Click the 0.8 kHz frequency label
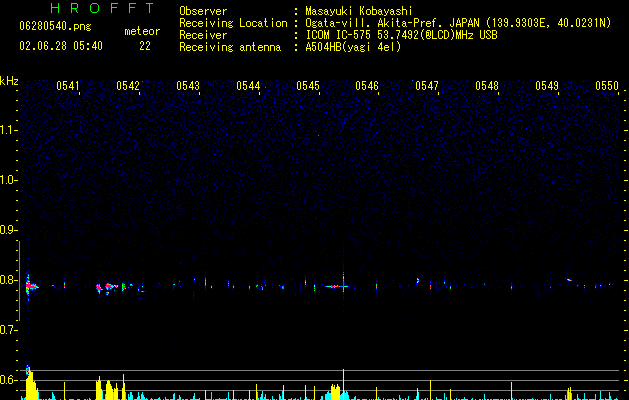This screenshot has height=400, width=629. point(8,280)
